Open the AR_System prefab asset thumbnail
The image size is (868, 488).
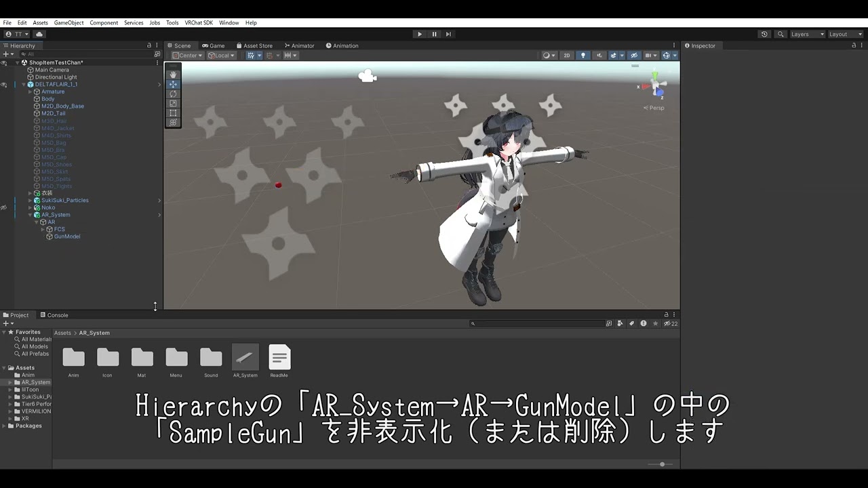[x=245, y=357]
